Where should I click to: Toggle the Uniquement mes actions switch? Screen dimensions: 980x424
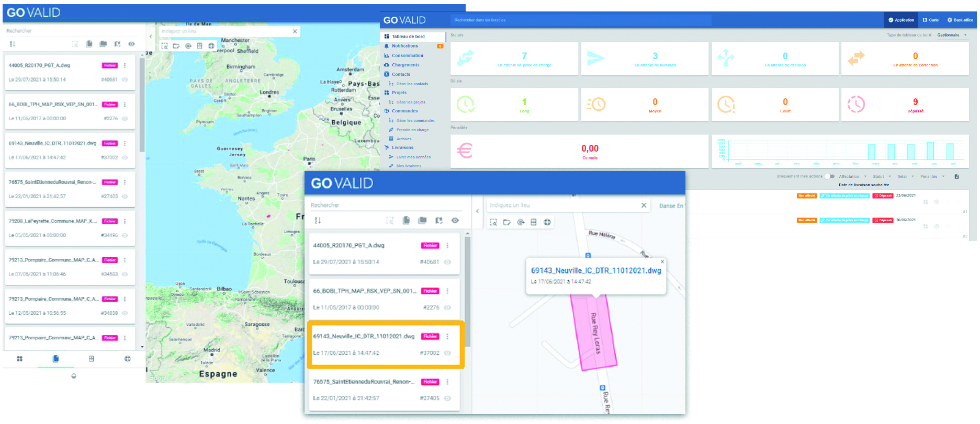pos(830,177)
